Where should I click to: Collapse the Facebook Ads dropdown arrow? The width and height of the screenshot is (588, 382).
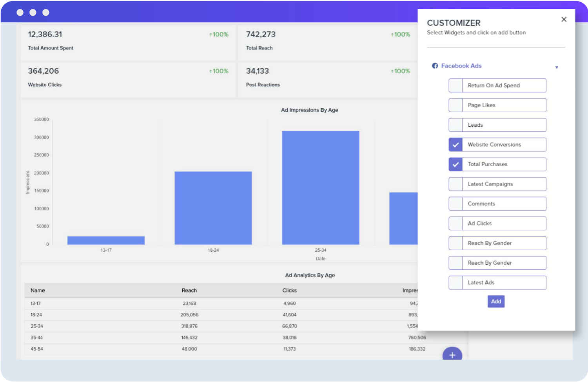pos(556,67)
